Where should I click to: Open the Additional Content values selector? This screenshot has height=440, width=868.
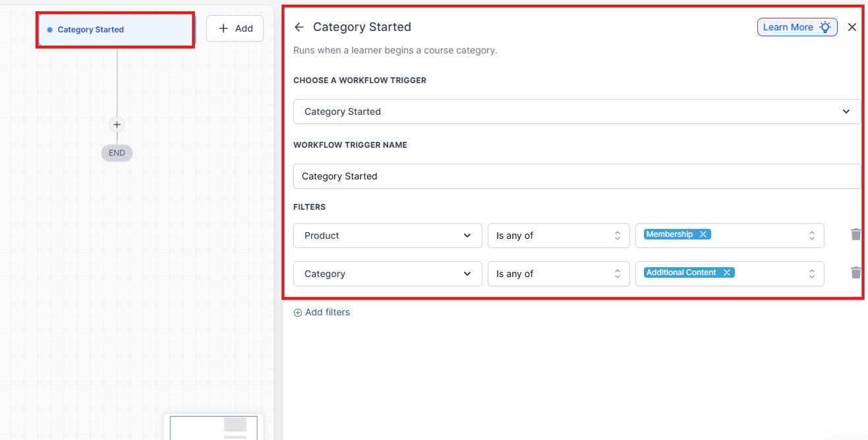coord(771,274)
